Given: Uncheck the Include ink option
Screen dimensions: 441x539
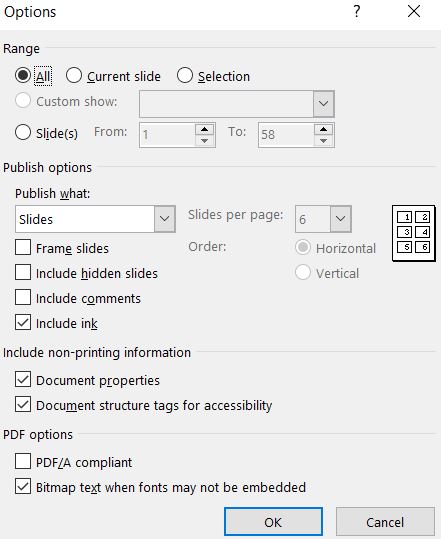Looking at the screenshot, I should (x=23, y=323).
